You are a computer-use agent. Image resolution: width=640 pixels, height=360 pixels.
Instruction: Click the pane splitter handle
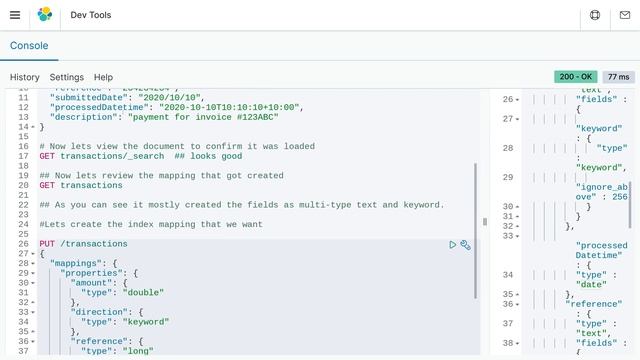coord(485,222)
